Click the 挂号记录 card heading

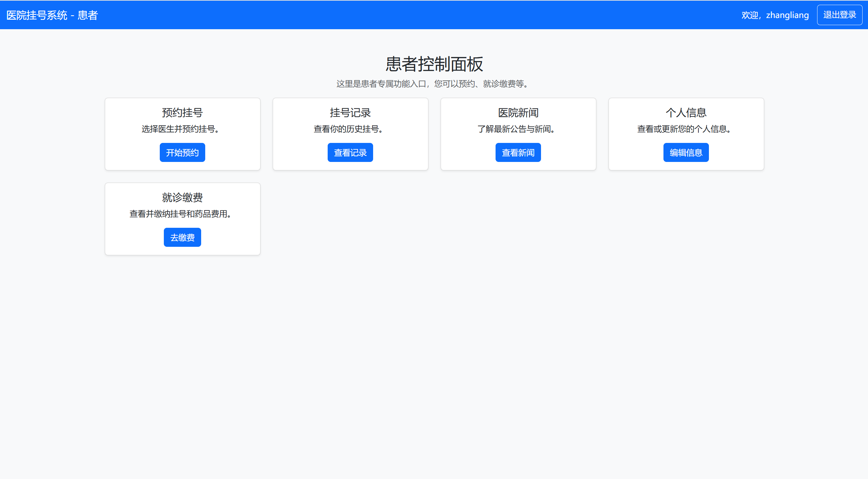click(350, 112)
